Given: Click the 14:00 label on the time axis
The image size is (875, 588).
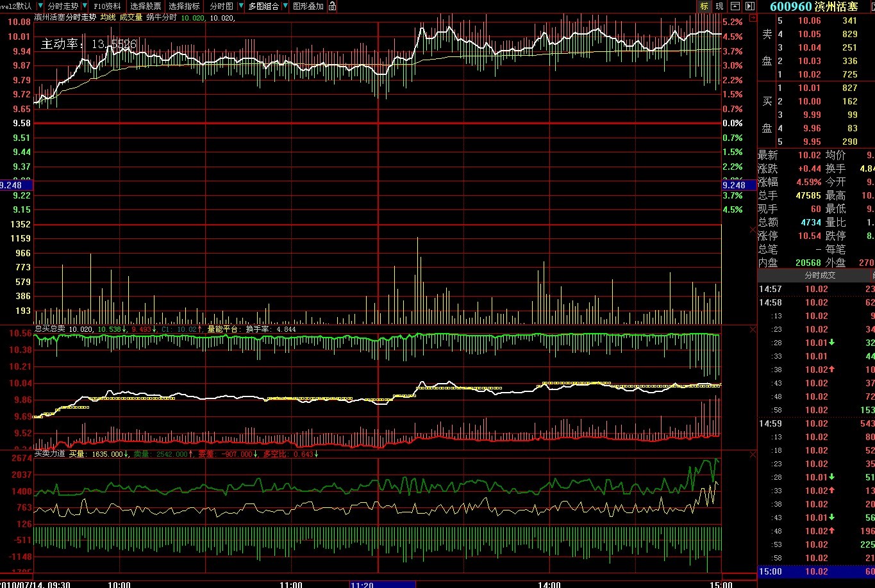Looking at the screenshot, I should pos(549,585).
